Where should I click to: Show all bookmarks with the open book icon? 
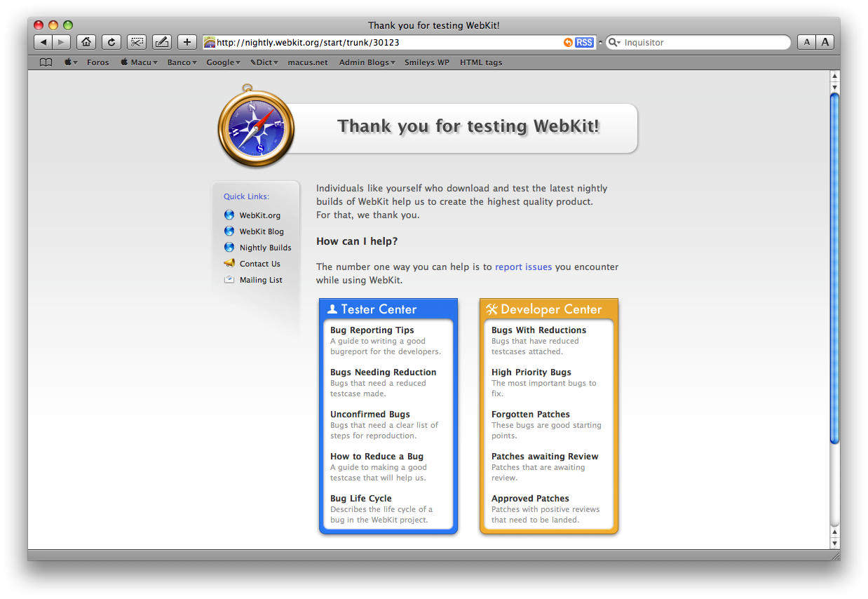pos(46,62)
